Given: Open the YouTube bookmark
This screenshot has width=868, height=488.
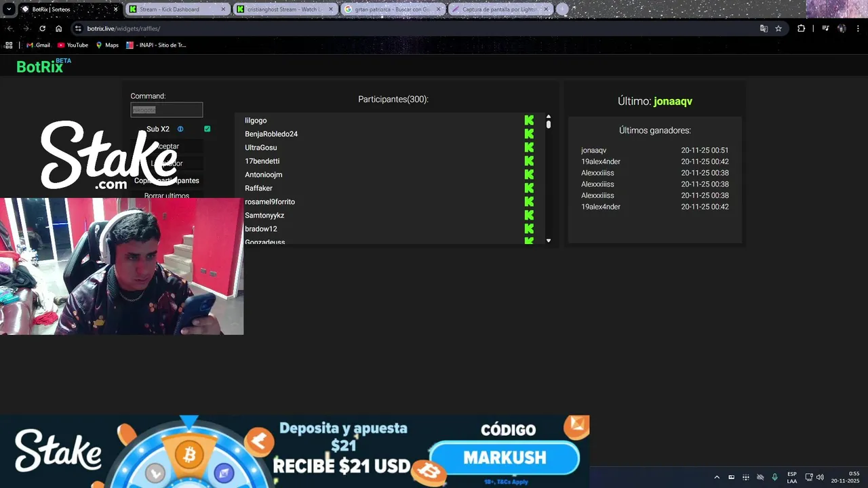Looking at the screenshot, I should [73, 45].
